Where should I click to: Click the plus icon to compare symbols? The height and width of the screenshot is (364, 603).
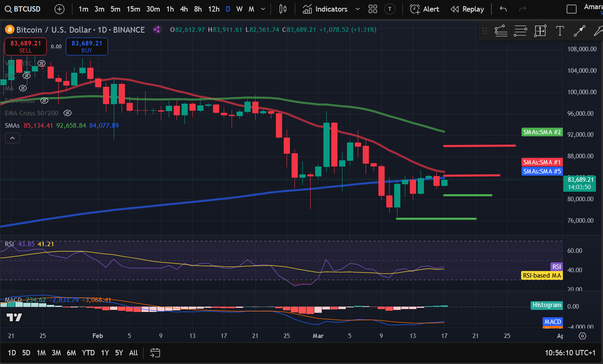pos(60,9)
